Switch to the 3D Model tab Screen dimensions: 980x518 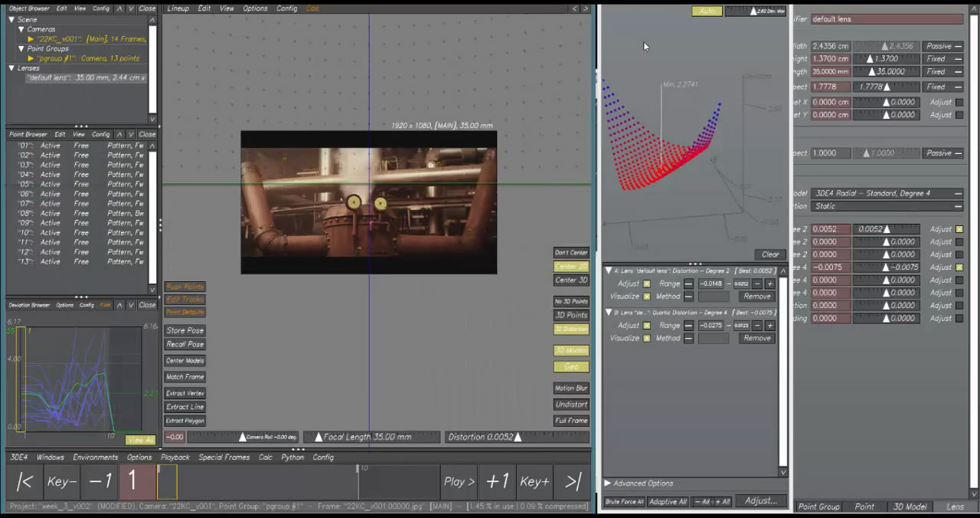point(910,507)
